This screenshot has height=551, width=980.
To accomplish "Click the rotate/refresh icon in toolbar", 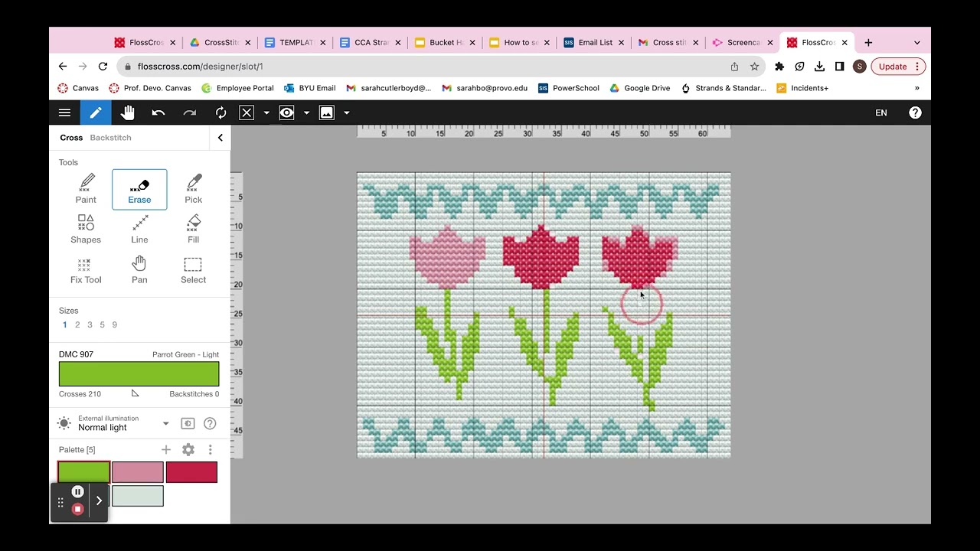I will coord(220,112).
